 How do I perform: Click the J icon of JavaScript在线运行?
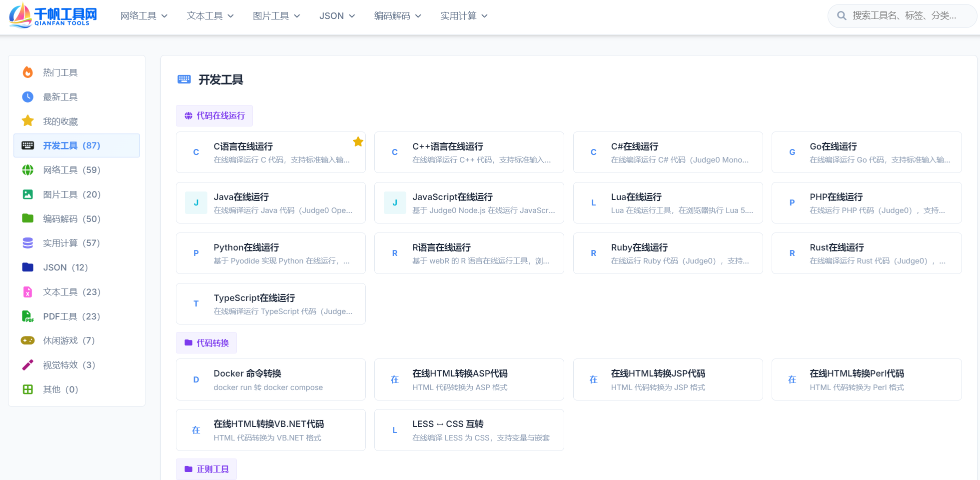tap(395, 202)
